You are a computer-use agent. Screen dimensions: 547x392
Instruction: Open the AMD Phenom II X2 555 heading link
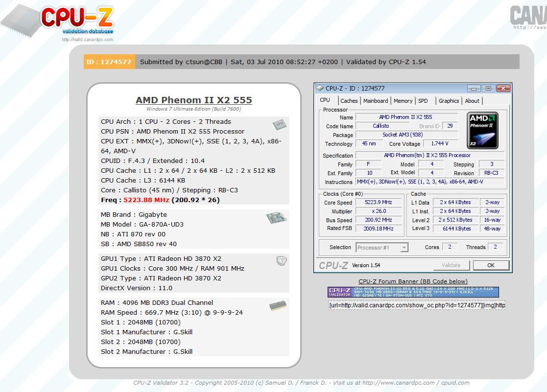pyautogui.click(x=193, y=100)
